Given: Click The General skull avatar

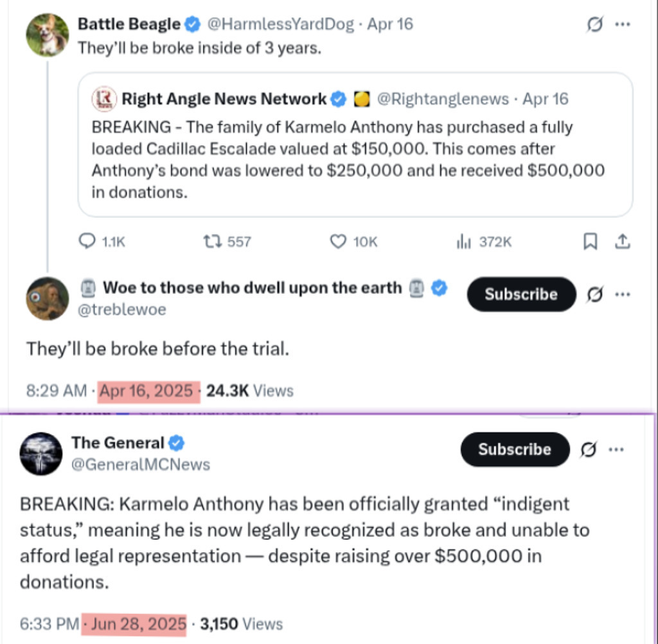Looking at the screenshot, I should (40, 453).
